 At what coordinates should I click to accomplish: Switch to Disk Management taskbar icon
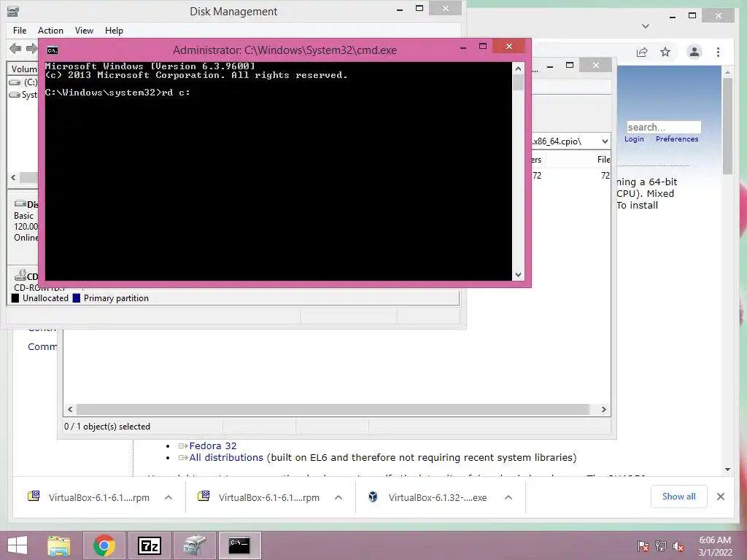[194, 545]
